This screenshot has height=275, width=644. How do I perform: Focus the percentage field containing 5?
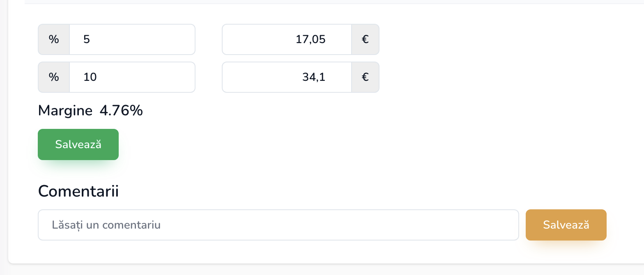tap(131, 39)
